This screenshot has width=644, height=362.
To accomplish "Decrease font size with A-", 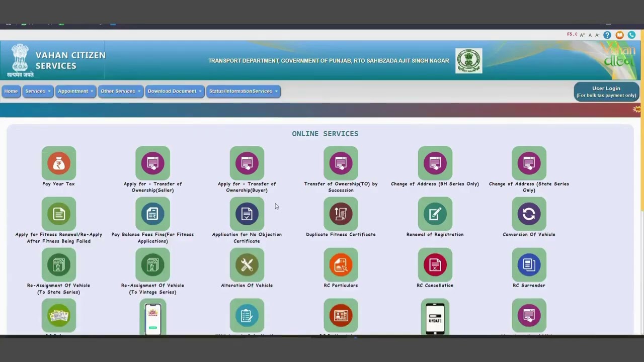I will tap(597, 35).
